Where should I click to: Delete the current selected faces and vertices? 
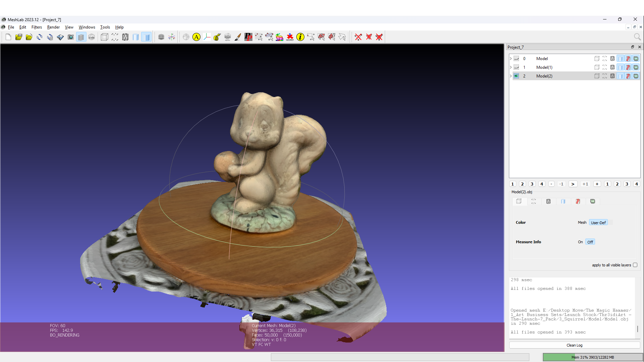coord(378,37)
